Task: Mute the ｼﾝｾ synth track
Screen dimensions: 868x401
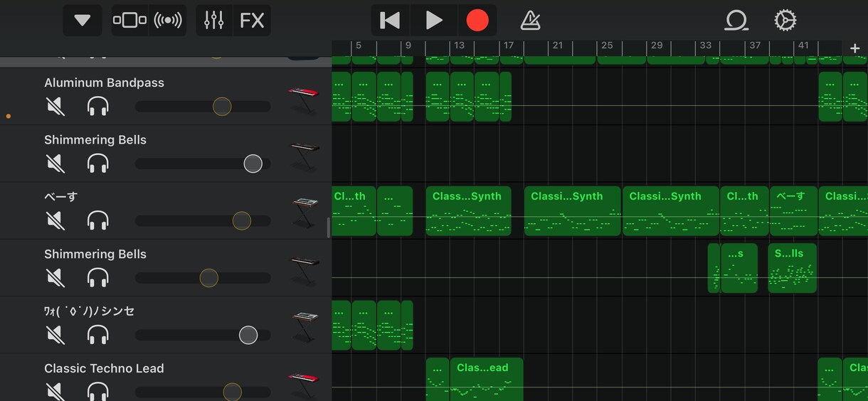Action: pos(55,334)
